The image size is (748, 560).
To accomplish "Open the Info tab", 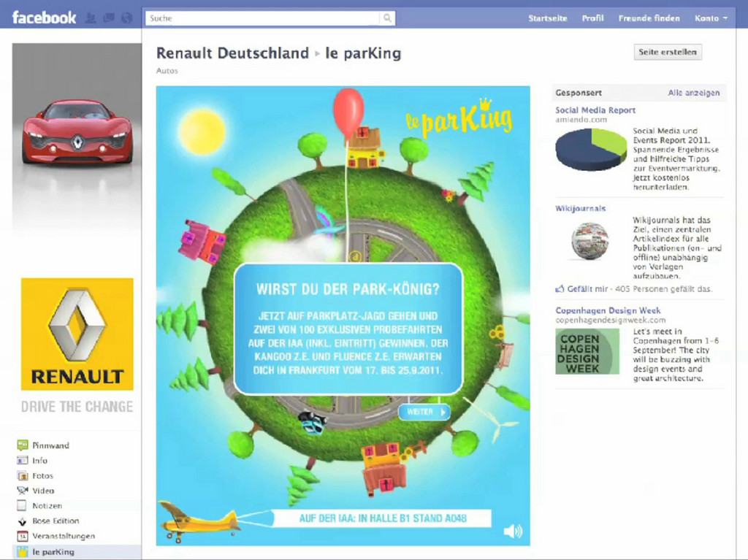I will pos(39,460).
